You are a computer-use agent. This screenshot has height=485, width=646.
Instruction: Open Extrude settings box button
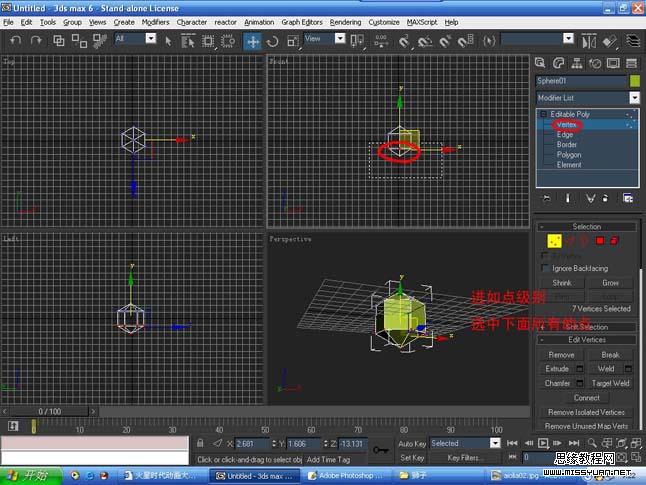[x=580, y=368]
